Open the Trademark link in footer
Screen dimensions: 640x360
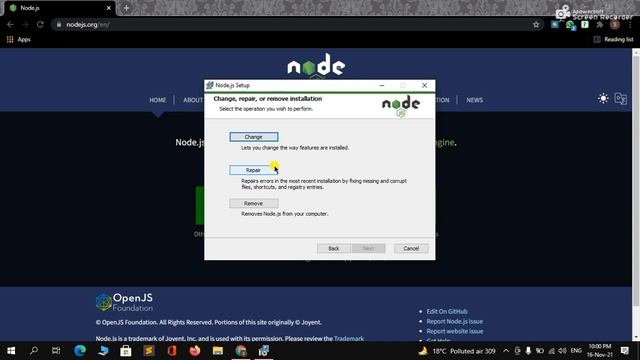(349, 338)
